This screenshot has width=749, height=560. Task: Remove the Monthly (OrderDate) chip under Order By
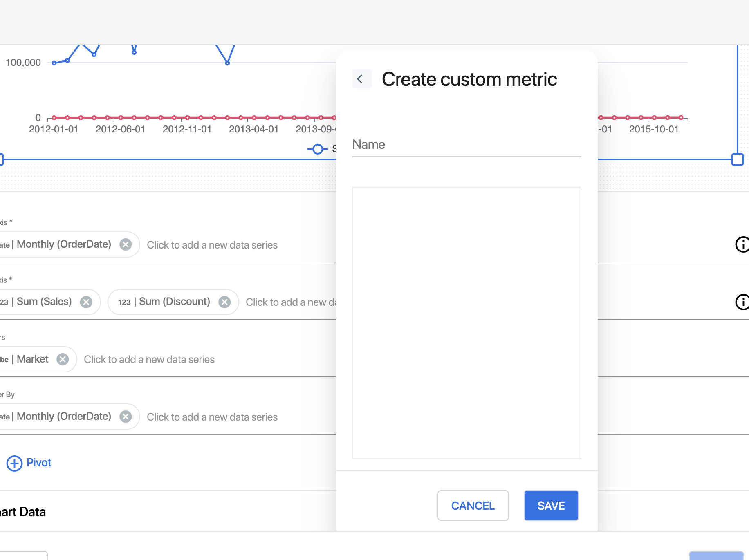pyautogui.click(x=126, y=417)
